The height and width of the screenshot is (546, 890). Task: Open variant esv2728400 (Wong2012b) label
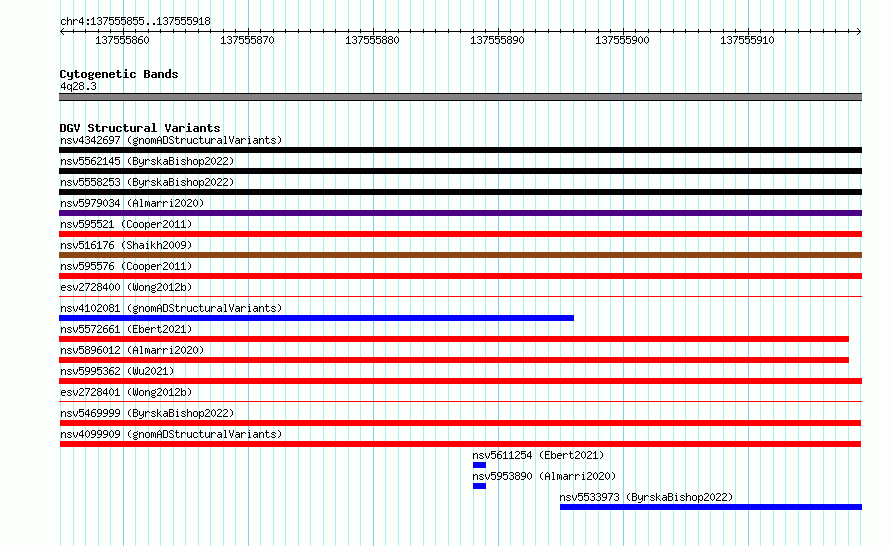pos(126,287)
